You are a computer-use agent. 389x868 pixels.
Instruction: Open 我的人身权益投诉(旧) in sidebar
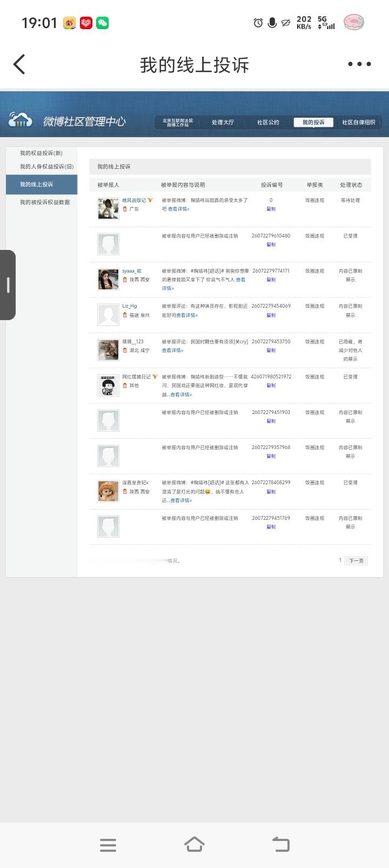(x=46, y=166)
